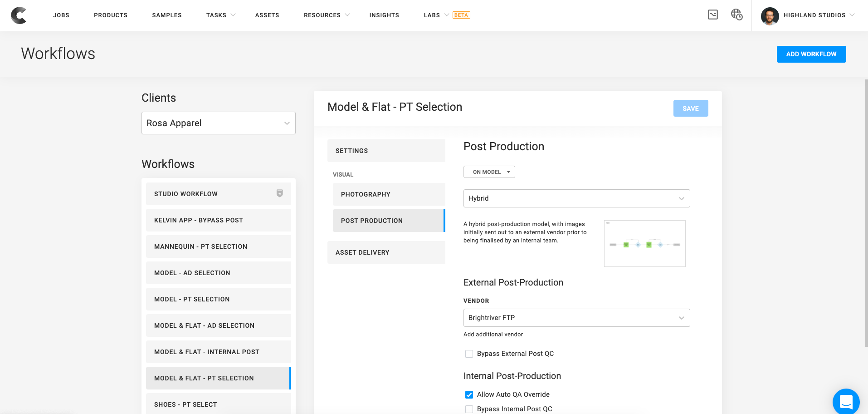868x414 pixels.
Task: Select Studio Workflow in list
Action: click(x=219, y=194)
